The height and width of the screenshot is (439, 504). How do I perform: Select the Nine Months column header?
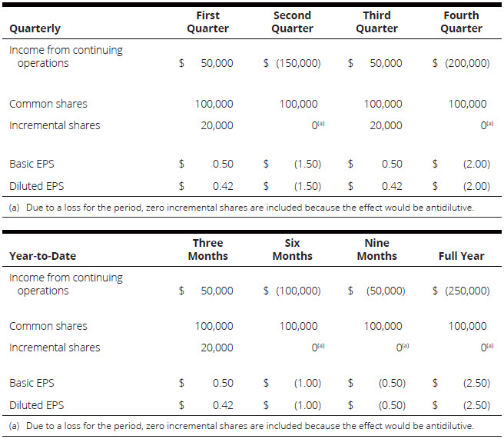376,249
